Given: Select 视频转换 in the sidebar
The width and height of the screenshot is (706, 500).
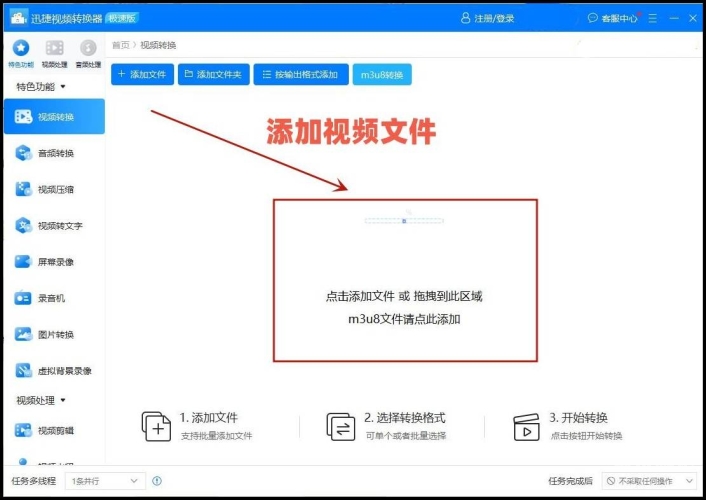Looking at the screenshot, I should tap(54, 117).
